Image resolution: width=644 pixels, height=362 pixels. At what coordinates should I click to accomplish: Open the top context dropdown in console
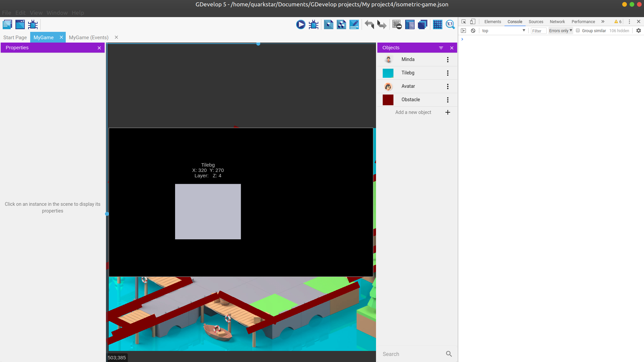point(503,31)
